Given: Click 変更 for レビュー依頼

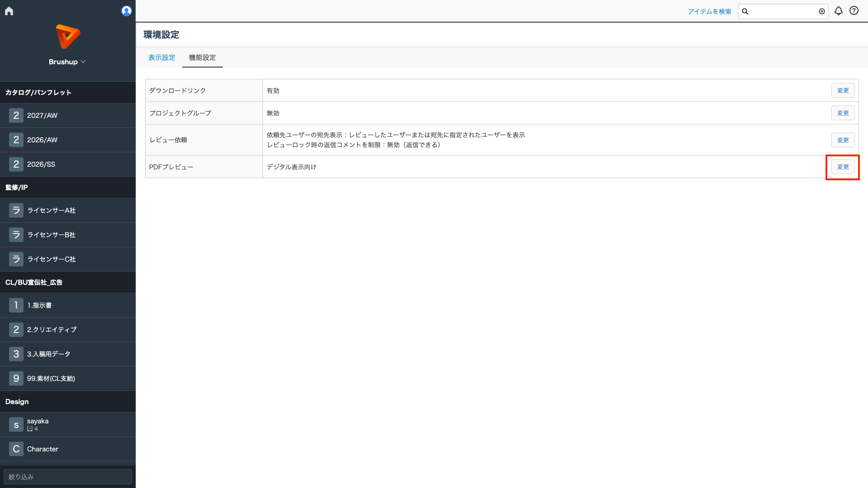Looking at the screenshot, I should pyautogui.click(x=843, y=140).
